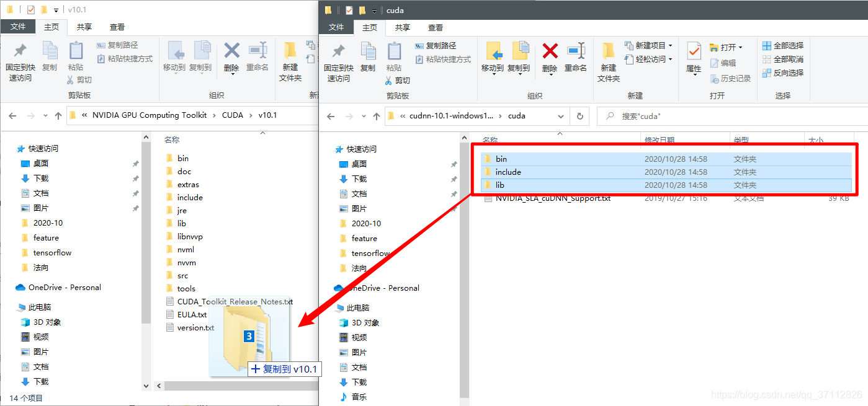Click Paste shortcut (粘贴快捷方式) in cuda window

(443, 60)
